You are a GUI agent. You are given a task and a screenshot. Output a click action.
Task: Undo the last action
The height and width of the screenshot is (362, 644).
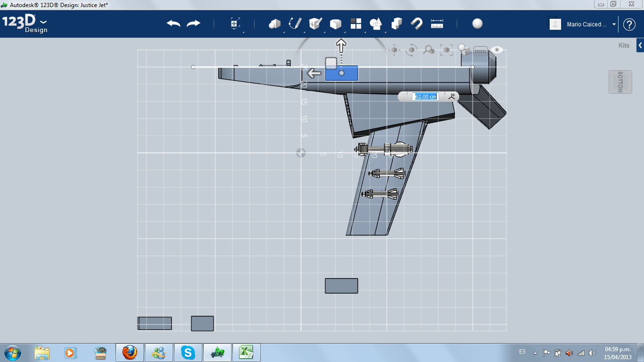pyautogui.click(x=173, y=24)
